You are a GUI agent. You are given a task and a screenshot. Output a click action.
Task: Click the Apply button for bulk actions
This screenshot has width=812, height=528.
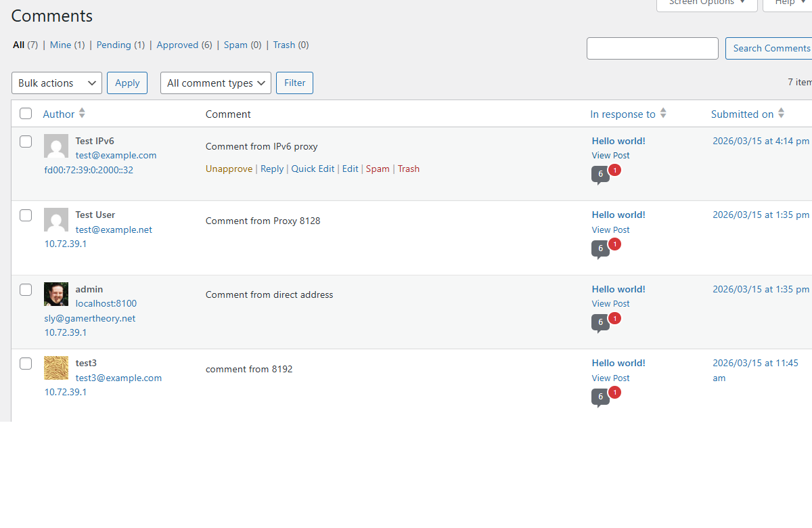(127, 83)
